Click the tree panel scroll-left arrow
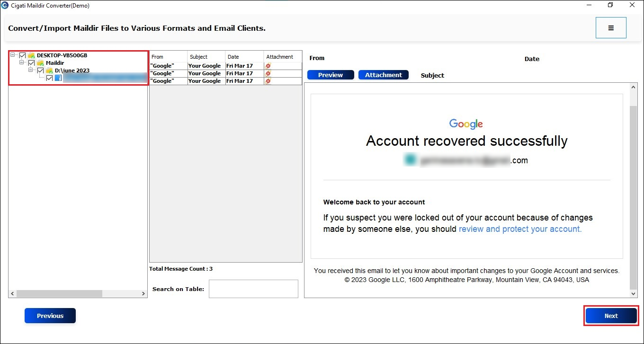Viewport: 644px width, 344px height. click(12, 294)
